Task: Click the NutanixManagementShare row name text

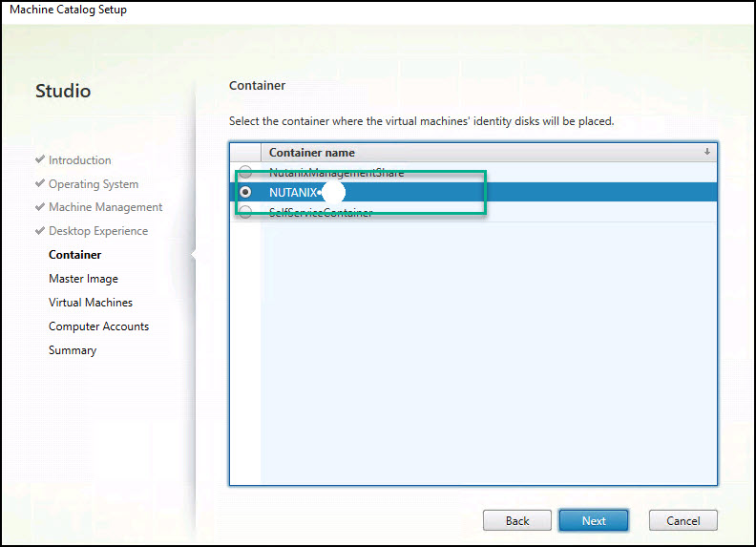Action: pyautogui.click(x=336, y=173)
